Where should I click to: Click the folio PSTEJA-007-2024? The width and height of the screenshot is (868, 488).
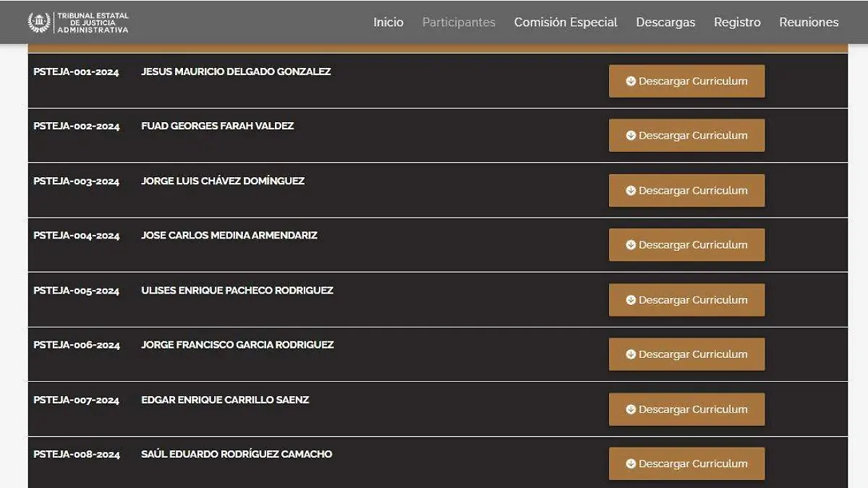pyautogui.click(x=77, y=400)
